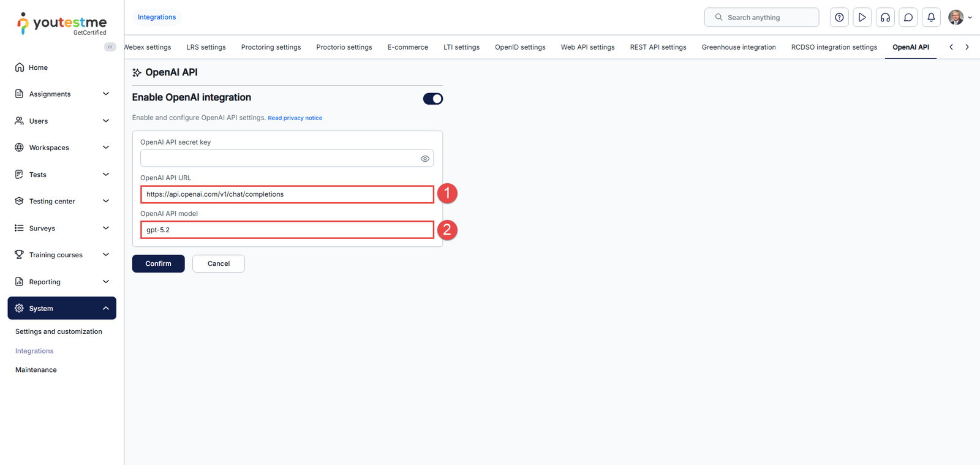Open the video tutorial play icon
The height and width of the screenshot is (465, 980).
pyautogui.click(x=862, y=18)
